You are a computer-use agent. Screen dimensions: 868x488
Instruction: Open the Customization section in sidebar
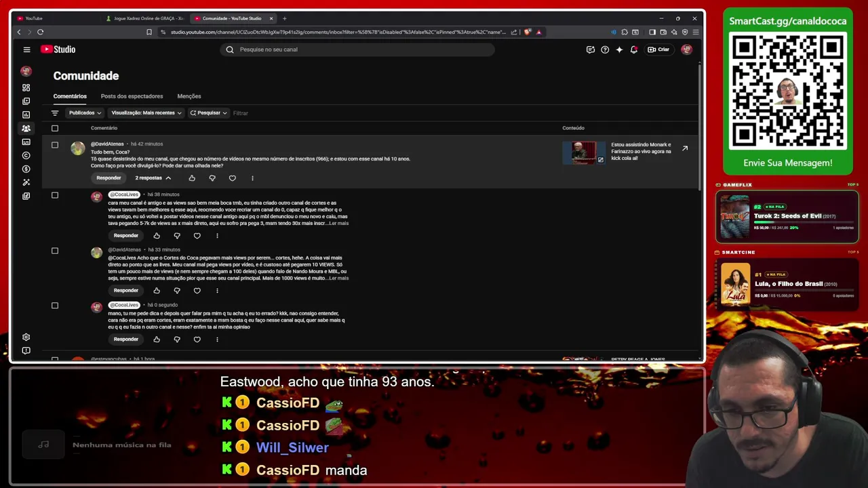pyautogui.click(x=26, y=182)
